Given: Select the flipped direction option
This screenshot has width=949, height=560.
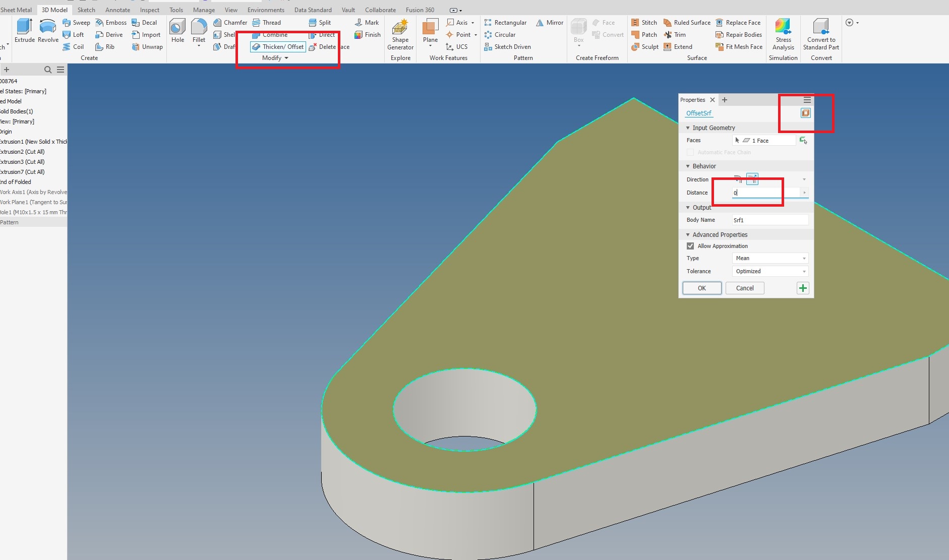Looking at the screenshot, I should [x=752, y=179].
